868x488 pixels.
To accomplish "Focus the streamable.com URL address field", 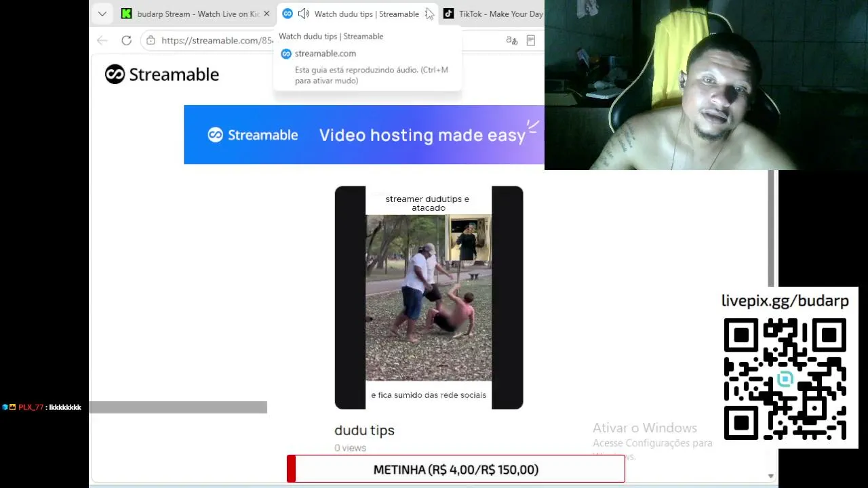I will [x=217, y=41].
